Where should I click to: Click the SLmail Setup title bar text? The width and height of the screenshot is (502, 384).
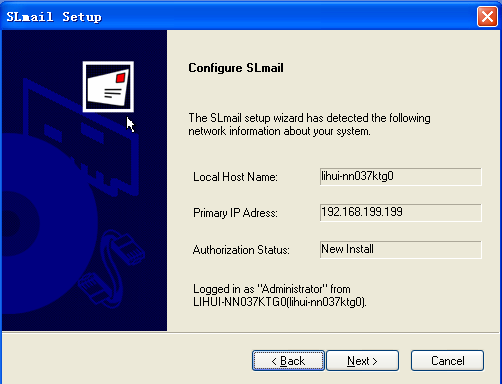[54, 17]
